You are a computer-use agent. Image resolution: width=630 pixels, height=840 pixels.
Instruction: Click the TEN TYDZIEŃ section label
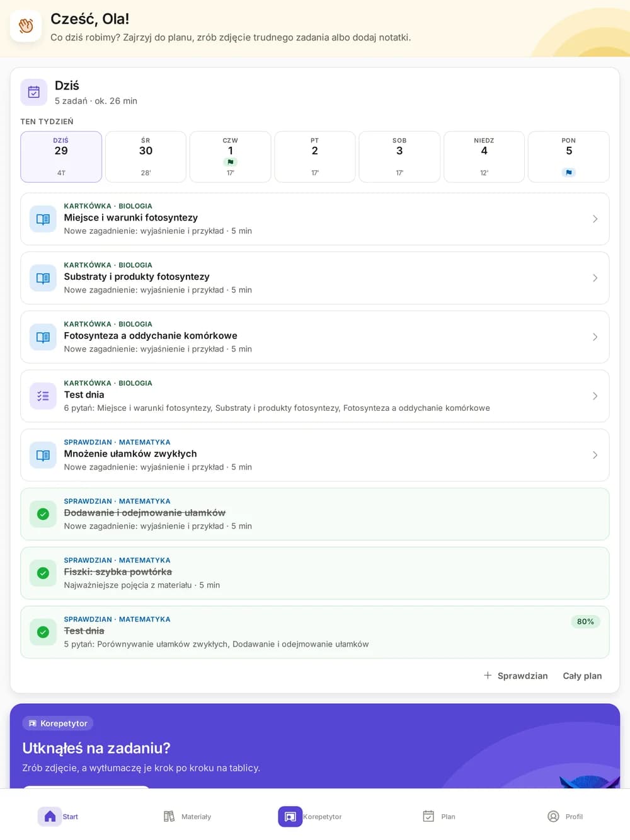[x=47, y=122]
